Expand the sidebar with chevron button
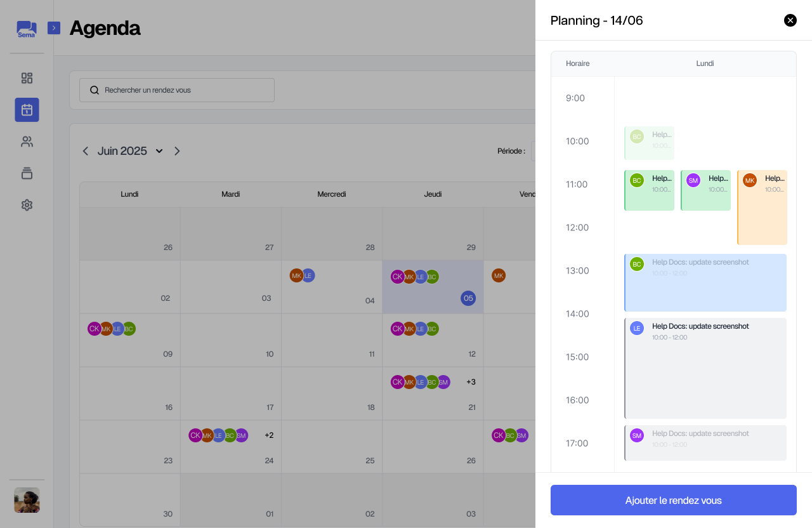This screenshot has height=528, width=812. coord(54,28)
